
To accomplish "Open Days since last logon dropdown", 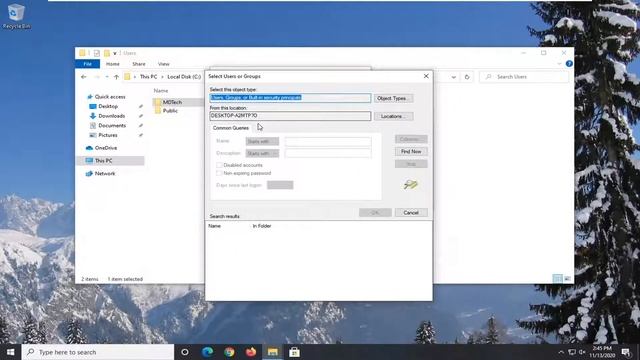I will tap(280, 185).
